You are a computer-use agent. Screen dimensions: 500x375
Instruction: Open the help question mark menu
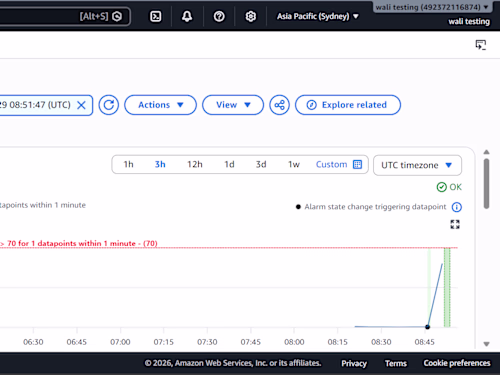point(219,16)
